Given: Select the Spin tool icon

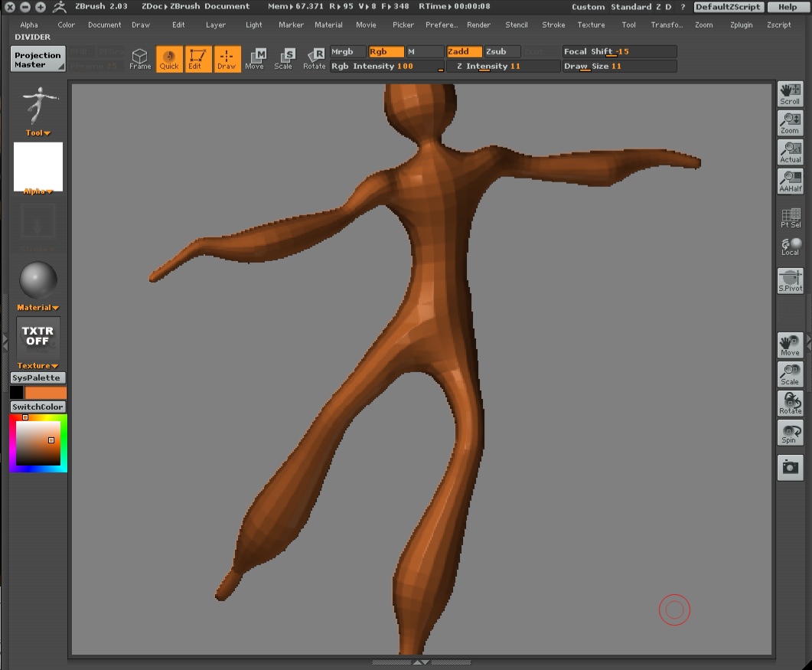Looking at the screenshot, I should [790, 433].
